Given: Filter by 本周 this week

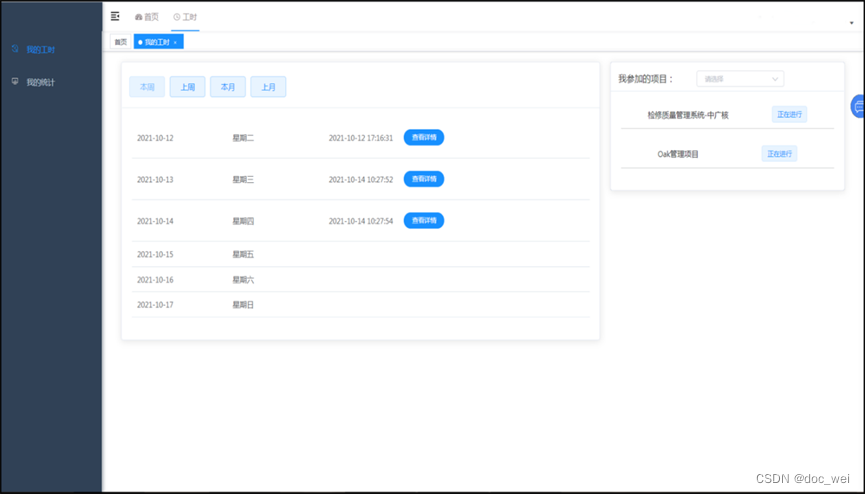Looking at the screenshot, I should pyautogui.click(x=147, y=87).
